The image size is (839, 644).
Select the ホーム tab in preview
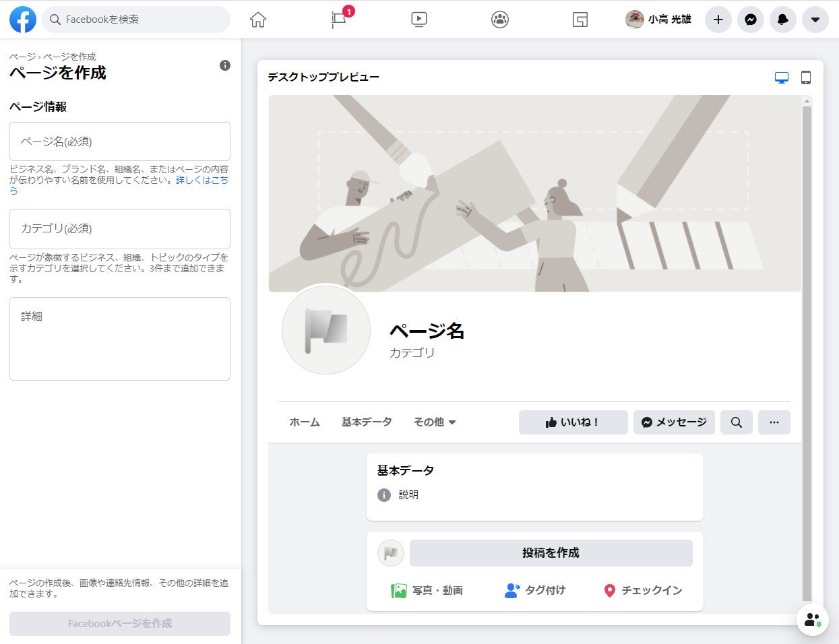tap(305, 422)
